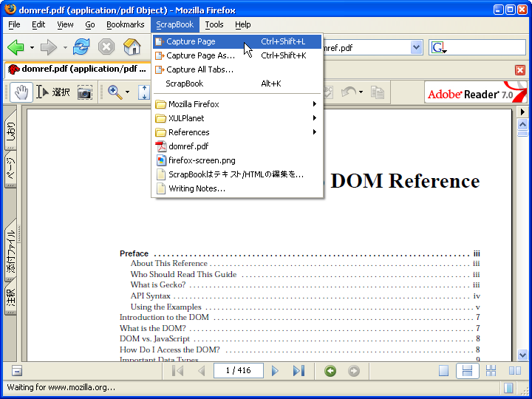532x399 pixels.
Task: Click the Stop loading icon
Action: click(106, 47)
